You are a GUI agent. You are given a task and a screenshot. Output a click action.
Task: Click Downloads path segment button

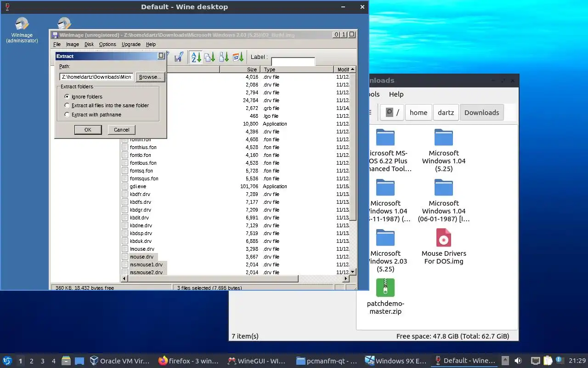click(x=481, y=112)
